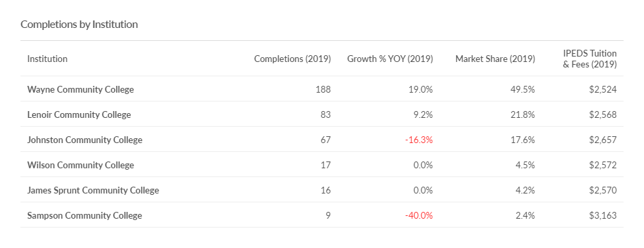
Task: Click Wayne's 49.5% market share cell
Action: tap(524, 89)
